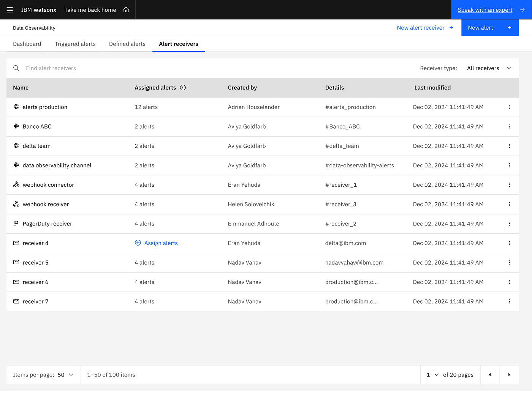Open overflow menu for receiver 6 row
The height and width of the screenshot is (397, 532).
[509, 282]
